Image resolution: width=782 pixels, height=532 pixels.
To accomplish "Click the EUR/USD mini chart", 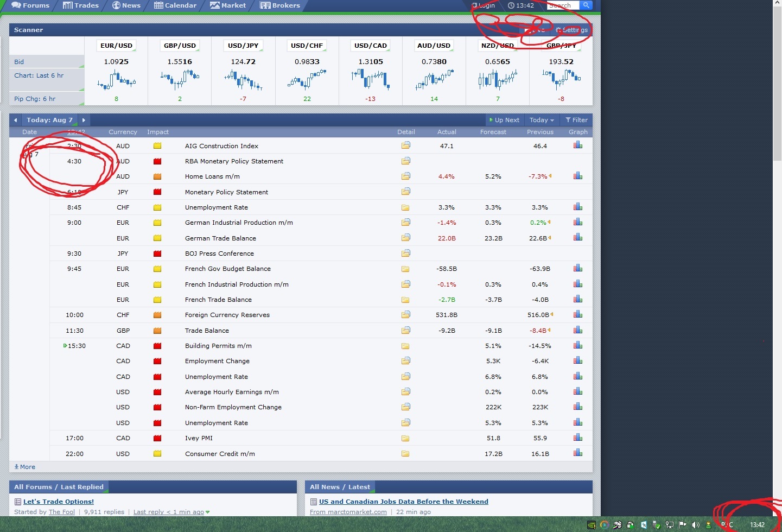I will pyautogui.click(x=116, y=80).
